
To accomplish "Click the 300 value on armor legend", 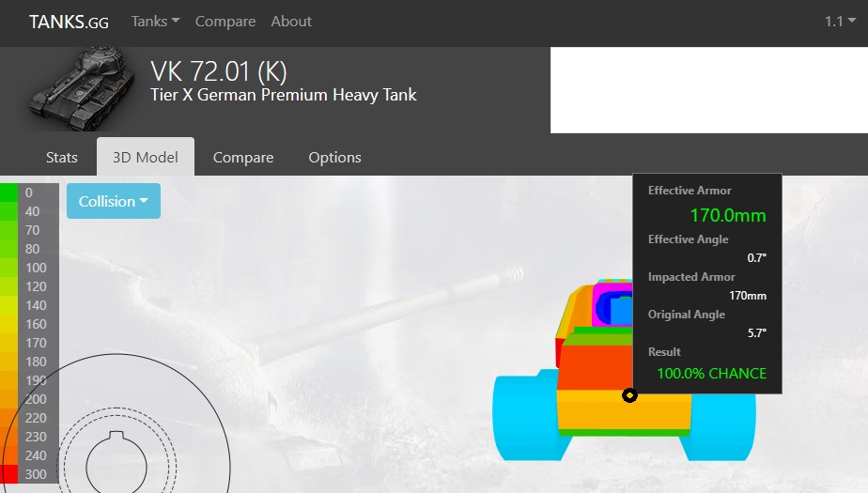I will [x=36, y=474].
